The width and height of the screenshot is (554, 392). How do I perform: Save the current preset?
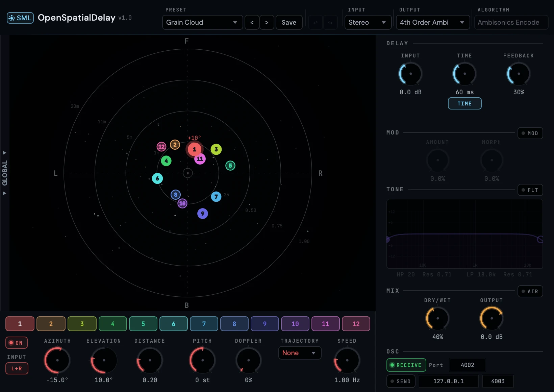289,23
